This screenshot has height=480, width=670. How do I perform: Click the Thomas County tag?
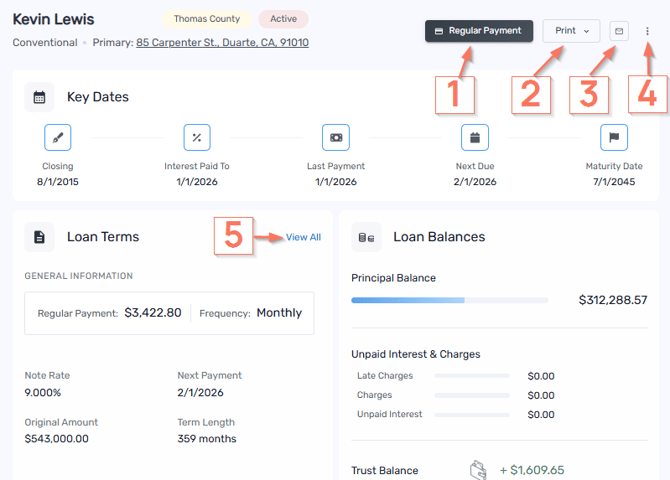(x=206, y=19)
